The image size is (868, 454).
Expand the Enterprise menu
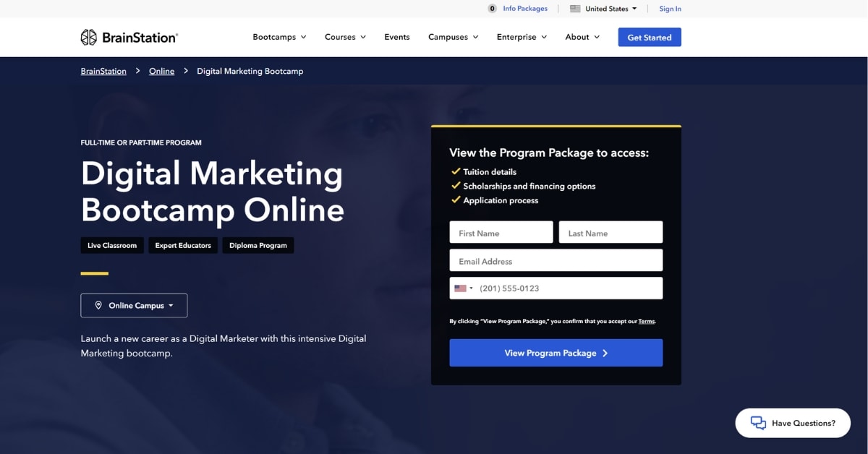point(522,37)
